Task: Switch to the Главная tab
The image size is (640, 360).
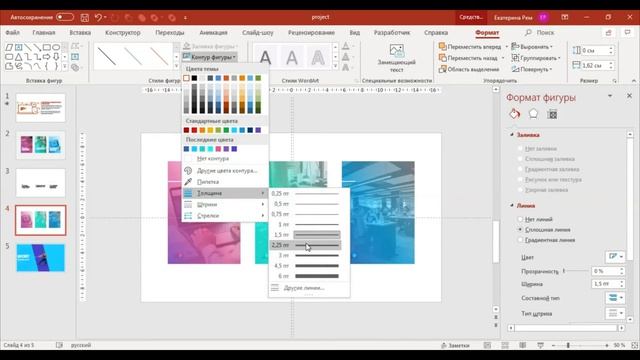Action: [x=44, y=32]
